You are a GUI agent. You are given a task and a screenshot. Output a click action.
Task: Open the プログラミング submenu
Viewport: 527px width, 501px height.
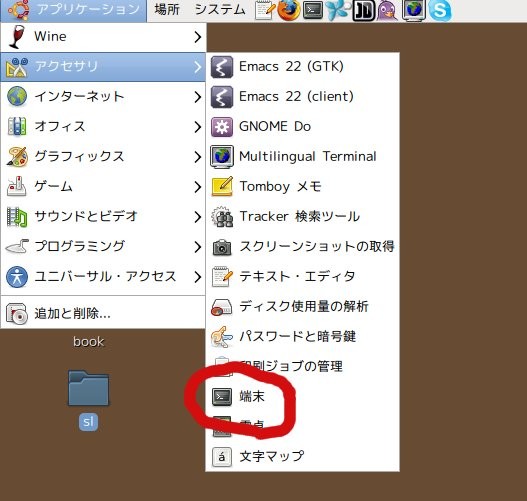[103, 246]
